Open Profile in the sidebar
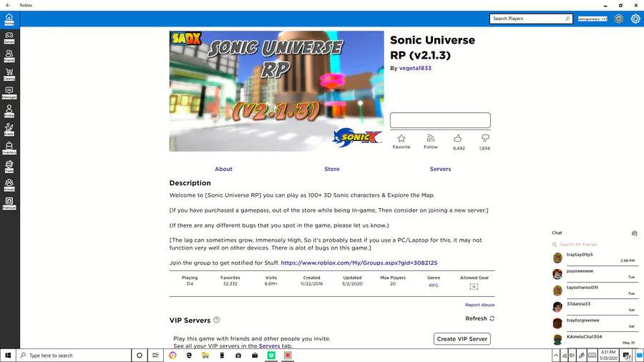The height and width of the screenshot is (362, 644). [x=9, y=111]
